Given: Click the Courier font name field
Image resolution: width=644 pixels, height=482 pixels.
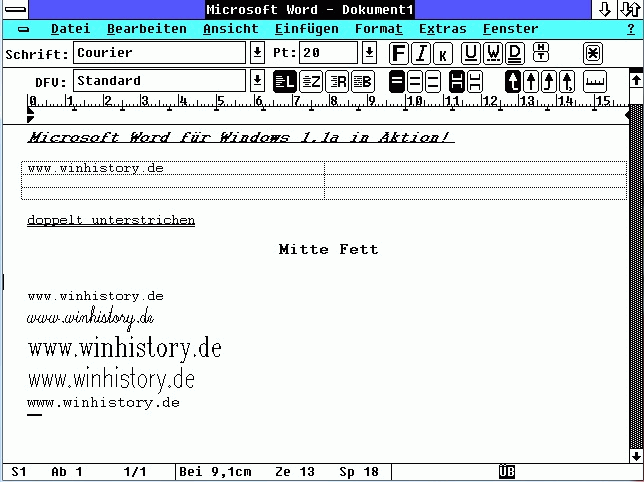Looking at the screenshot, I should [x=159, y=53].
